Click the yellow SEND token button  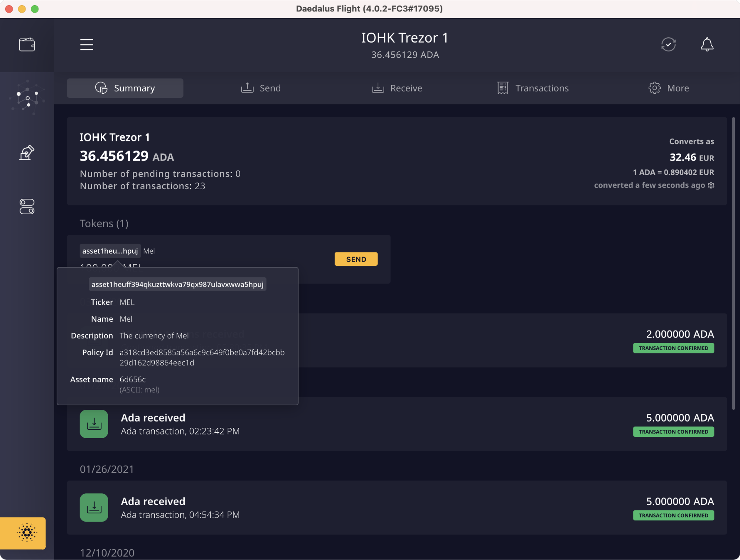[356, 259]
